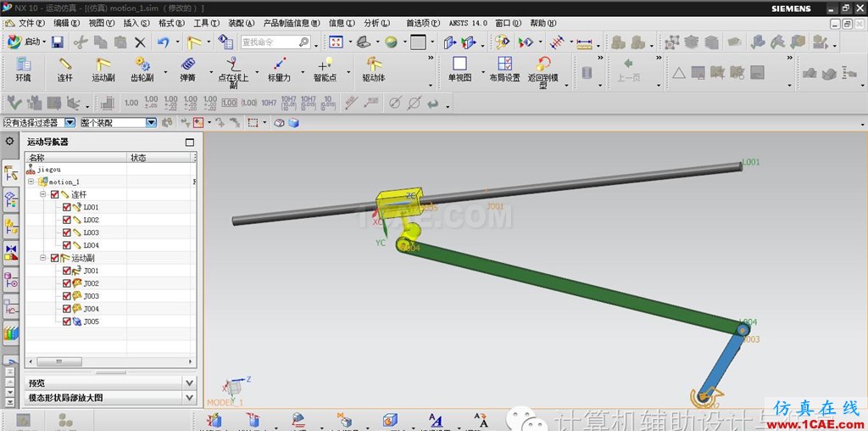Image resolution: width=868 pixels, height=431 pixels.
Task: Click the 状态 column header
Action: coord(159,157)
